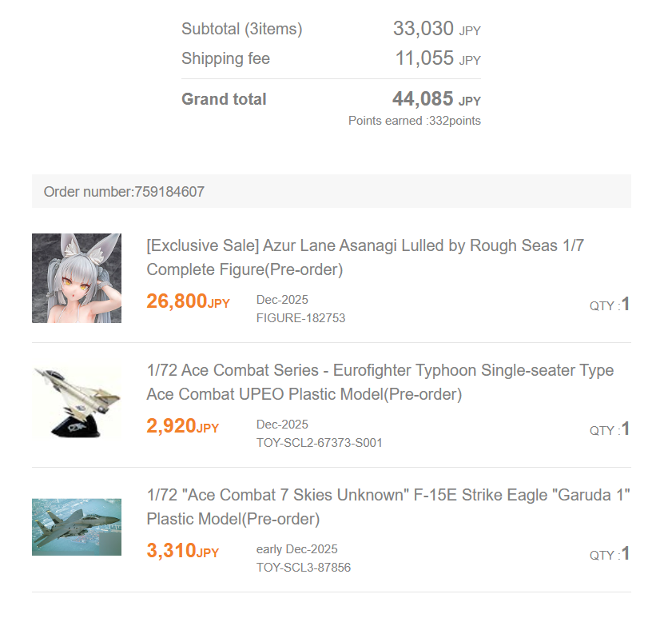Select the F-15E Strike Eagle product image
Viewport: 672px width, 638px height.
point(77,527)
